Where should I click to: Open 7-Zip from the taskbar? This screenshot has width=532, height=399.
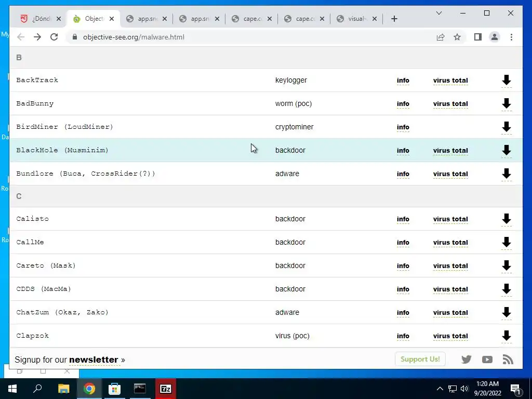click(x=165, y=389)
